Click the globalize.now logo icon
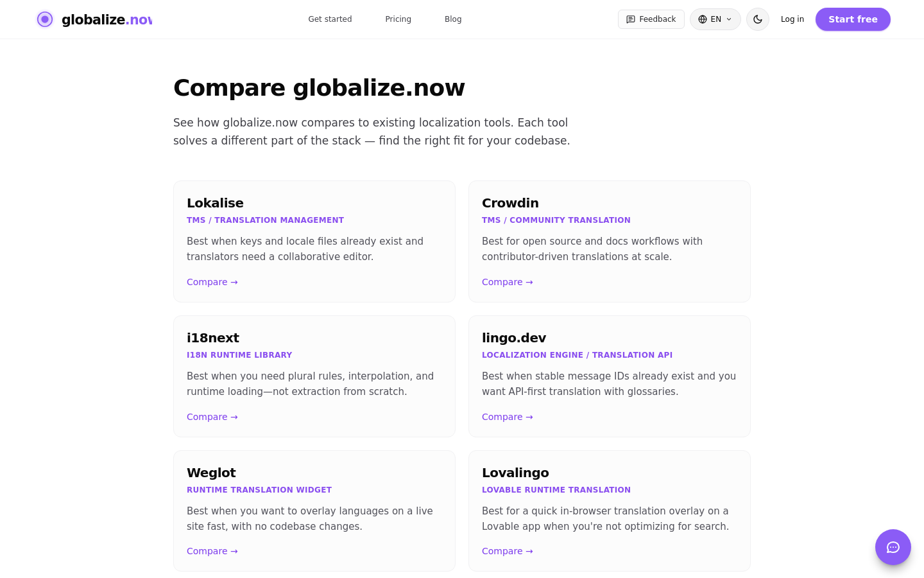924x578 pixels. [45, 19]
